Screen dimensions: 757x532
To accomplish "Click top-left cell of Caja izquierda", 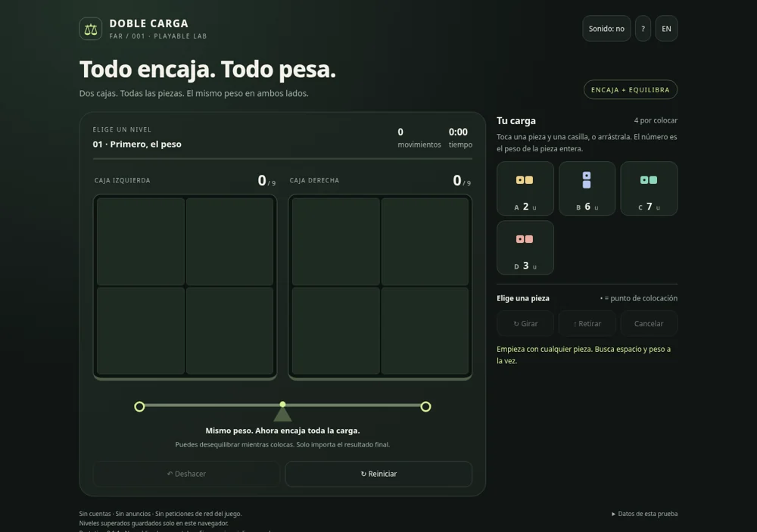I will [141, 241].
